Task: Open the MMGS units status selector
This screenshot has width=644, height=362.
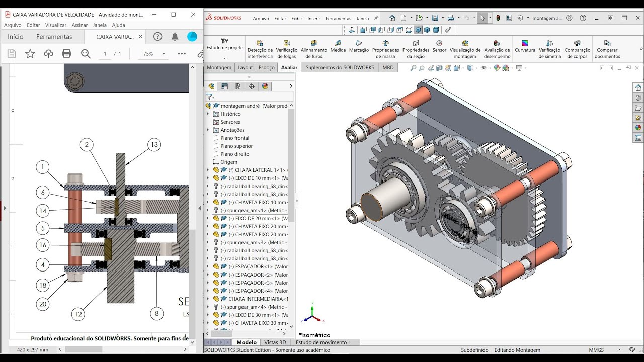Action: click(x=596, y=350)
